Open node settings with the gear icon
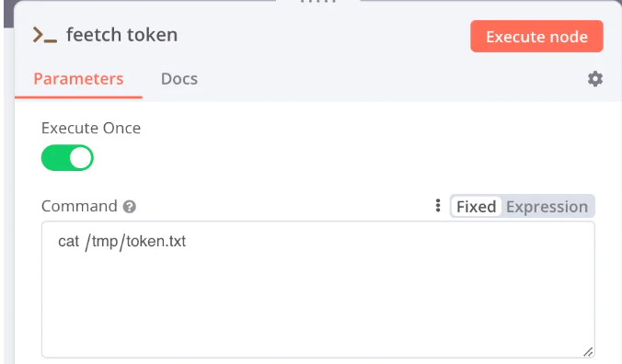This screenshot has height=364, width=622. (595, 79)
